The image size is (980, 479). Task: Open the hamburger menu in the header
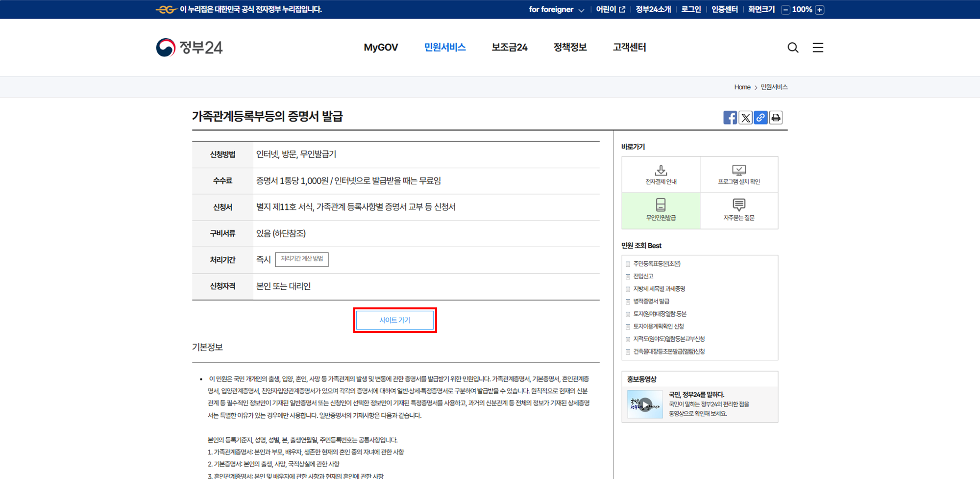click(x=817, y=47)
